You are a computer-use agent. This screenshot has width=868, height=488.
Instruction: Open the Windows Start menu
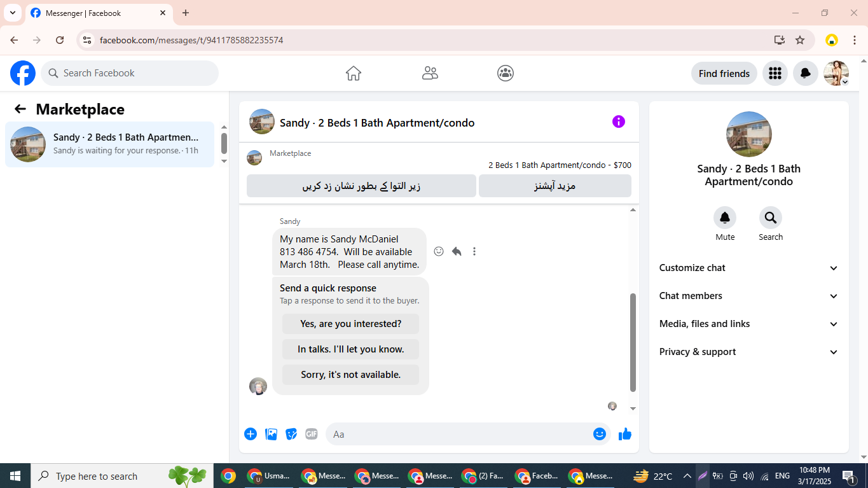pos(15,476)
